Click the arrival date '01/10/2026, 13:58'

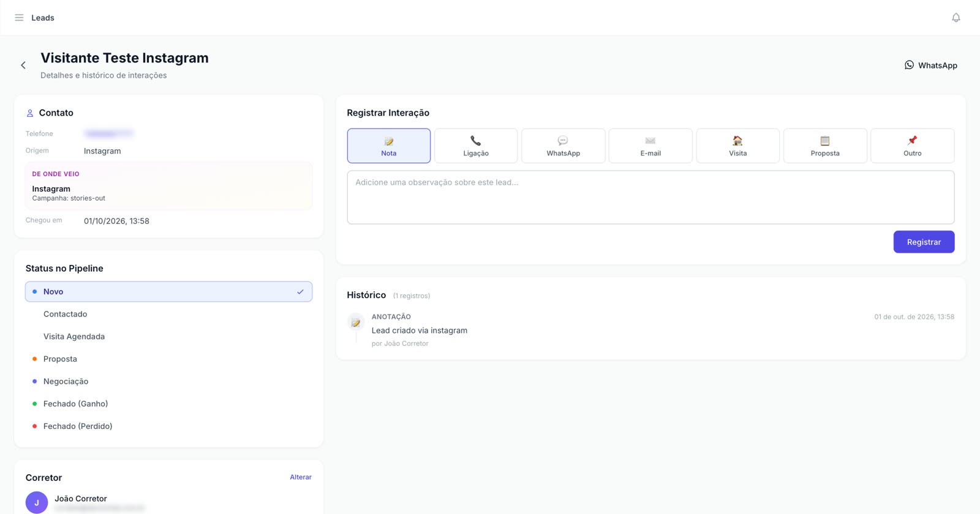116,221
